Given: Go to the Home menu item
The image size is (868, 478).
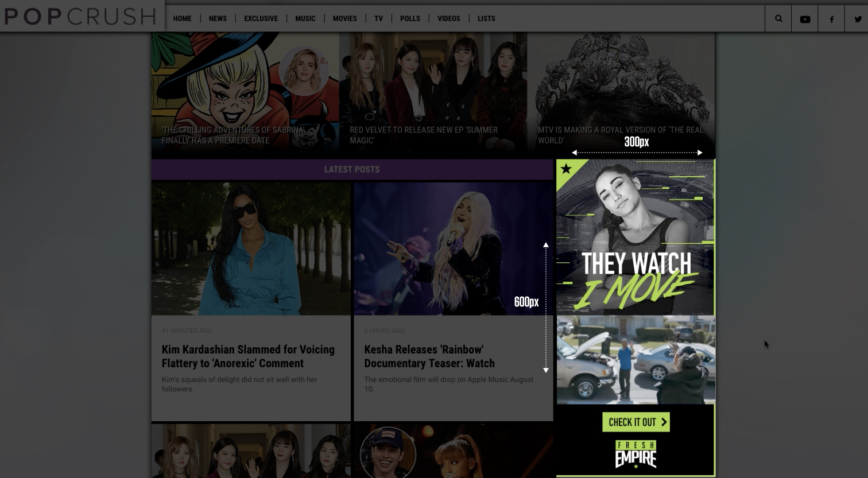Looking at the screenshot, I should pyautogui.click(x=182, y=18).
